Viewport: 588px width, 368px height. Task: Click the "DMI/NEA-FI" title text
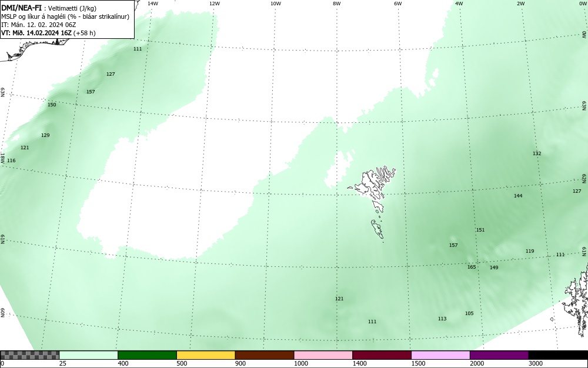[21, 8]
